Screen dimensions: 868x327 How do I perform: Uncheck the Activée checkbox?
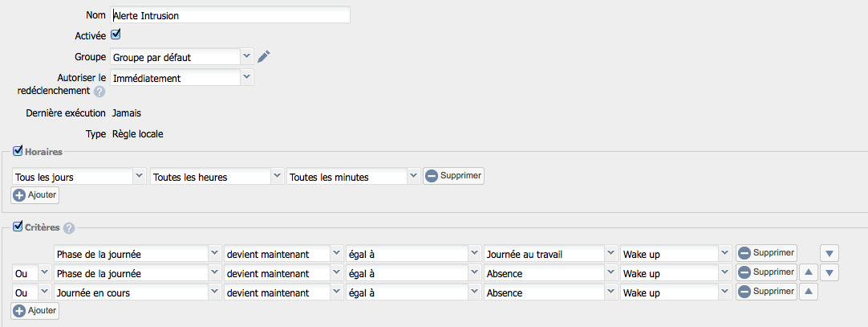116,35
